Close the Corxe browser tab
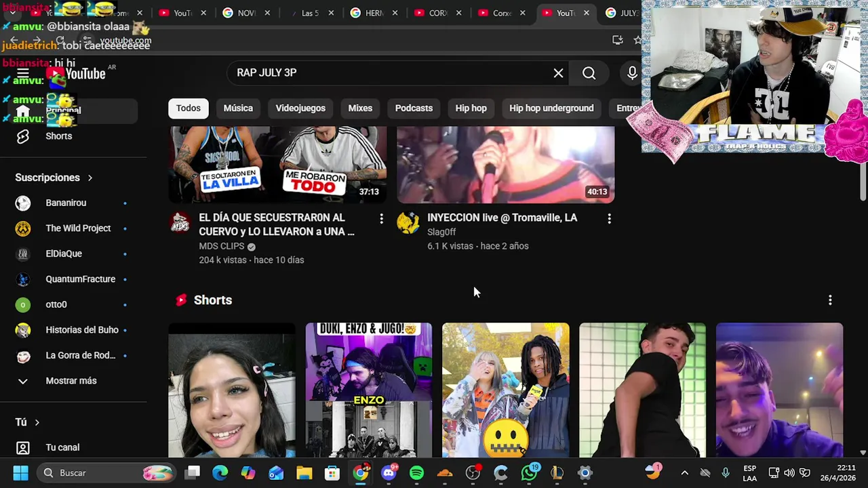Viewport: 868px width, 488px height. (523, 13)
